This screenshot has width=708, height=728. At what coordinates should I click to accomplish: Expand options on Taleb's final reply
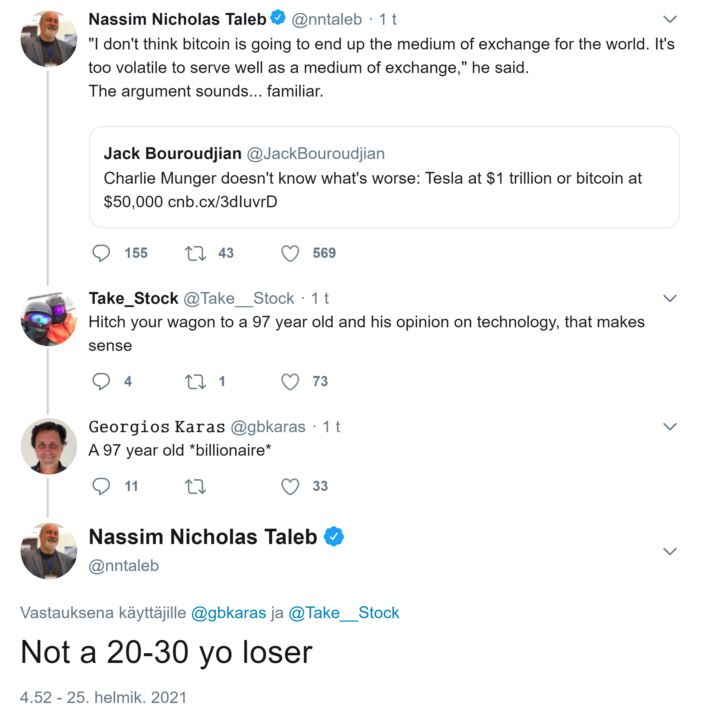670,551
